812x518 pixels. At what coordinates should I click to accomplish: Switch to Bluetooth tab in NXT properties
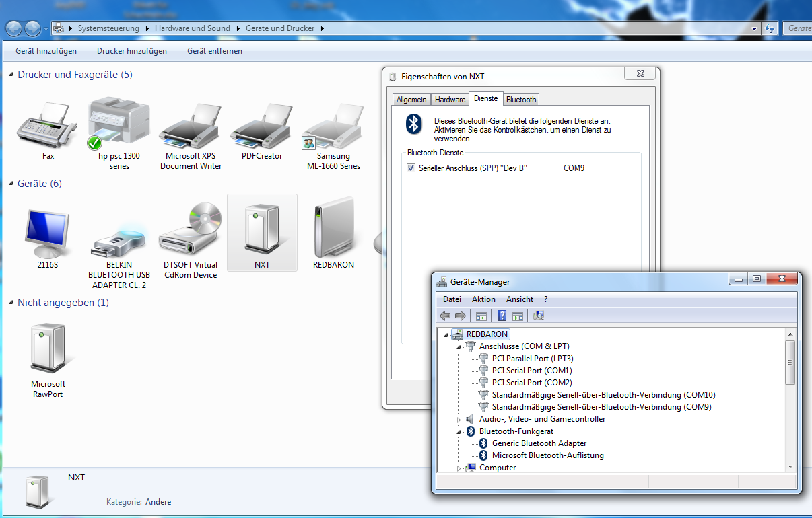(x=521, y=100)
